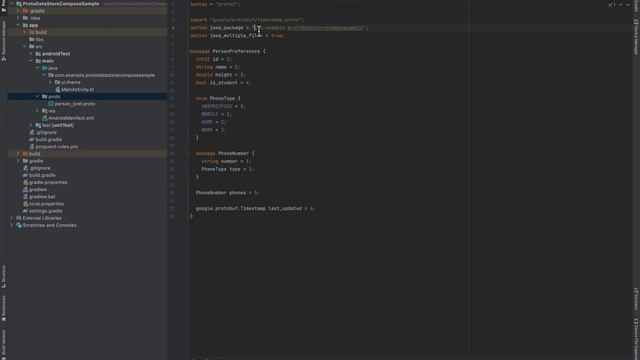Select the com.example.protodatastorecomposesample package
Image resolution: width=640 pixels, height=360 pixels.
104,75
